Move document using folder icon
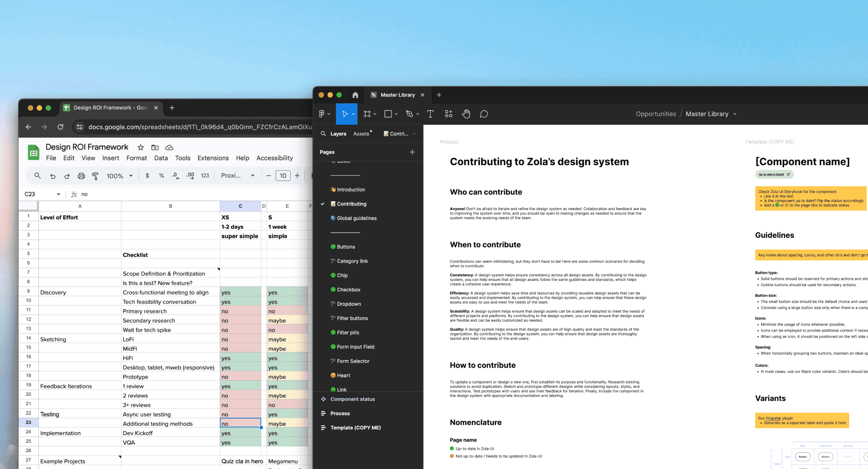The image size is (868, 469). (155, 147)
